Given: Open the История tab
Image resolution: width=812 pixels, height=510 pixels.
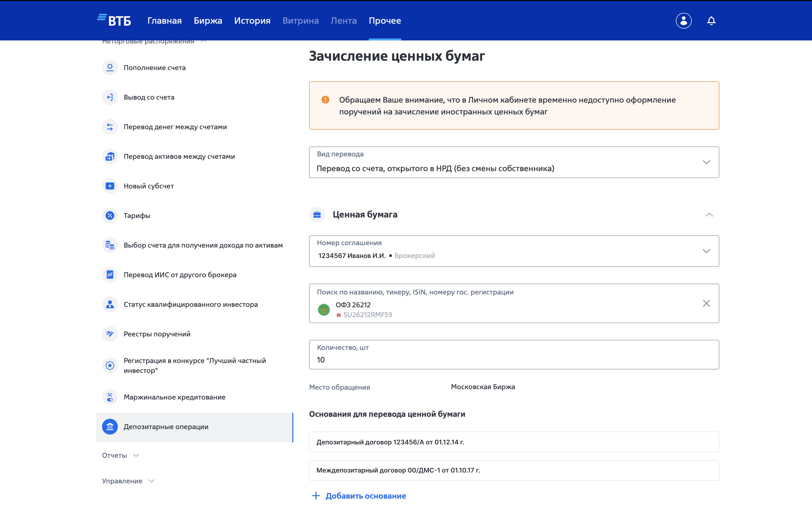Looking at the screenshot, I should click(252, 21).
